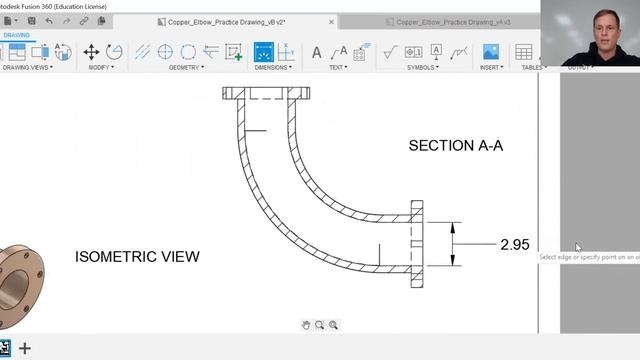Image resolution: width=640 pixels, height=360 pixels.
Task: Expand the Symbols dropdown
Action: [423, 67]
